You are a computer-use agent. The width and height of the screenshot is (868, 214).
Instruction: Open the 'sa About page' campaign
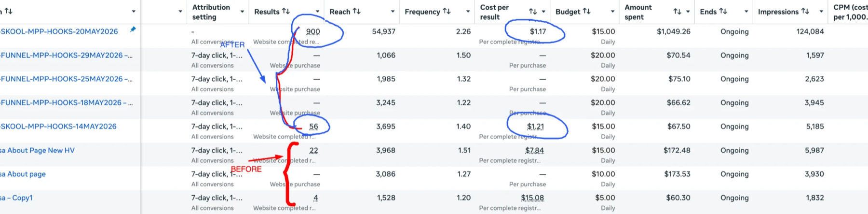(23, 174)
